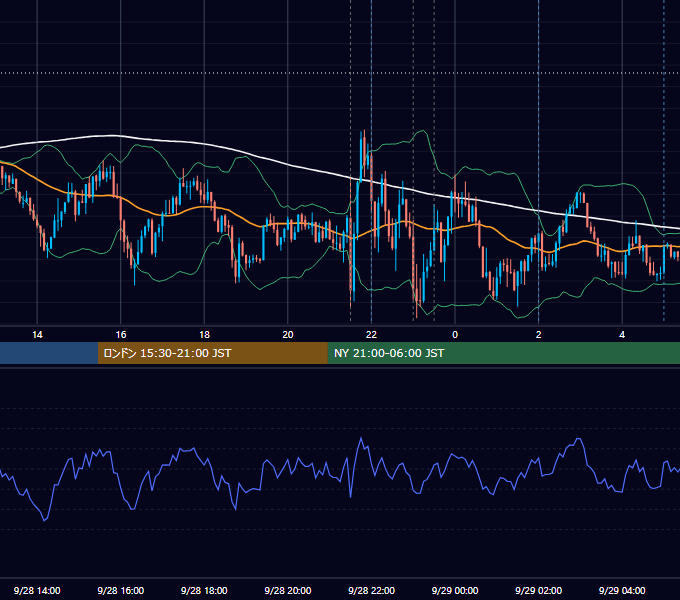Click the 9/29 02:00 date label
Image resolution: width=680 pixels, height=600 pixels.
[x=538, y=590]
